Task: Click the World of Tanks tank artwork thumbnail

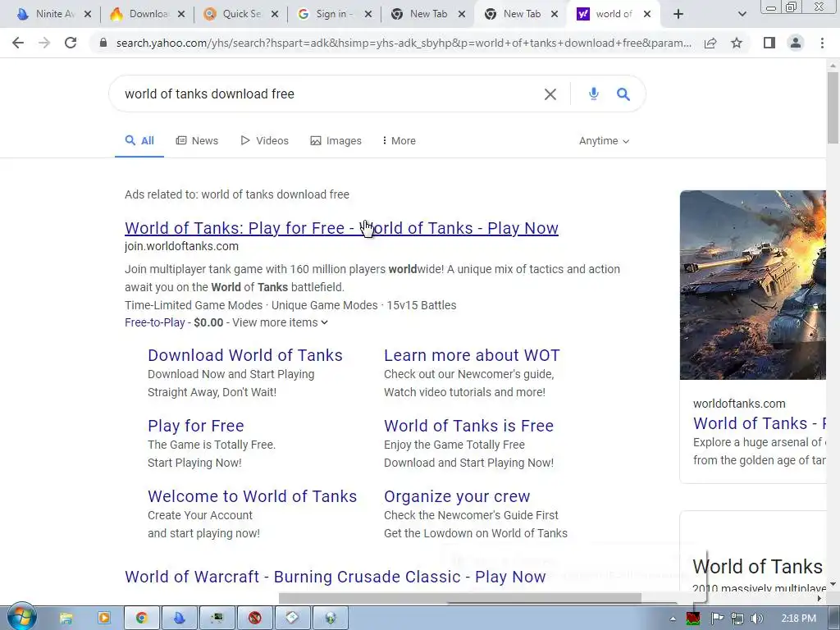Action: (x=753, y=285)
